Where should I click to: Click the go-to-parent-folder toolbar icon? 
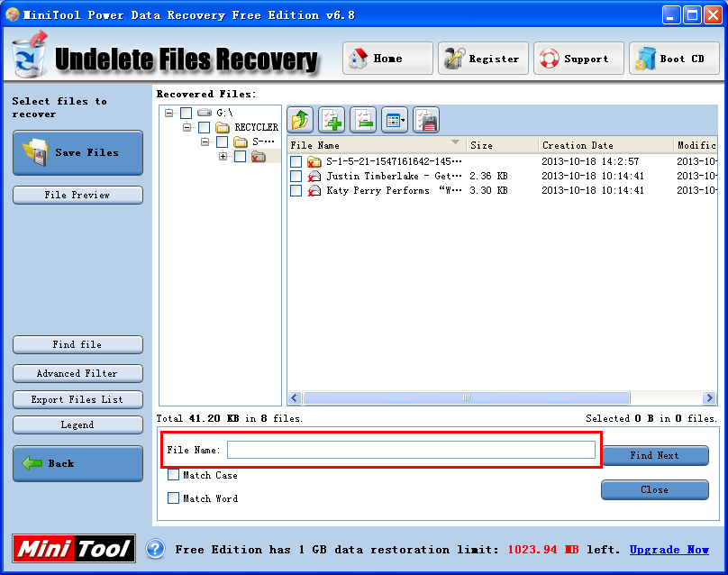pos(300,120)
